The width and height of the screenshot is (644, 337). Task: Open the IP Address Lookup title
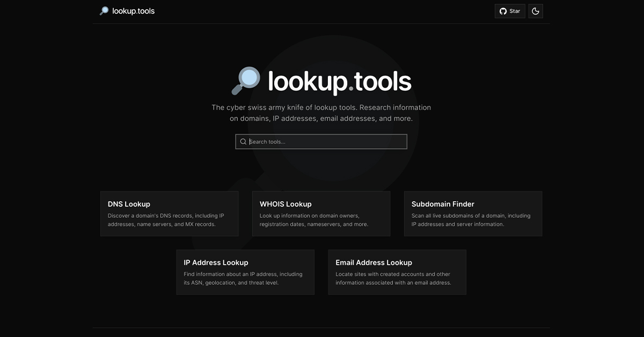[216, 262]
